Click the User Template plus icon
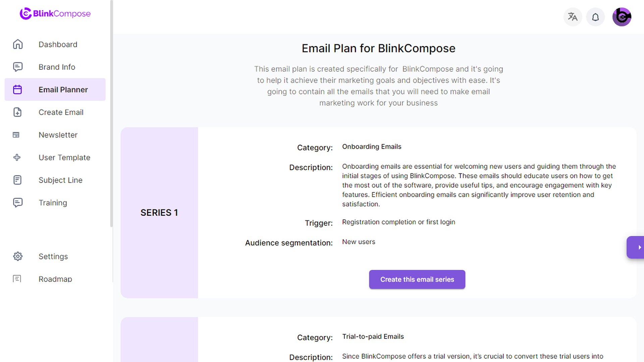 [x=17, y=158]
